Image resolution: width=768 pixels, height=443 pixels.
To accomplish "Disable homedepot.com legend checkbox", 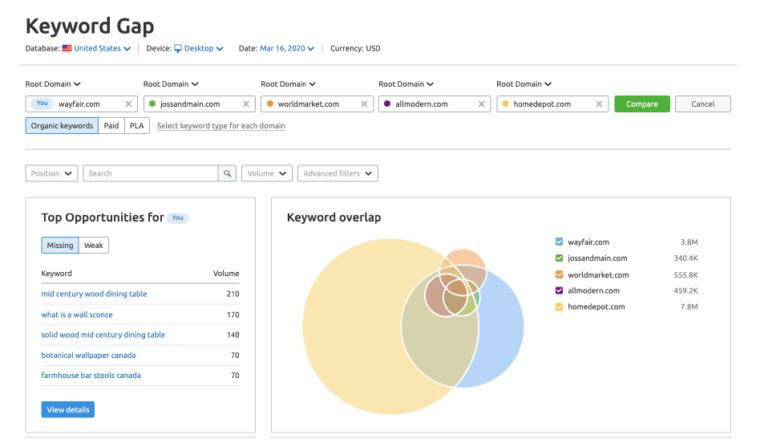I will (559, 307).
